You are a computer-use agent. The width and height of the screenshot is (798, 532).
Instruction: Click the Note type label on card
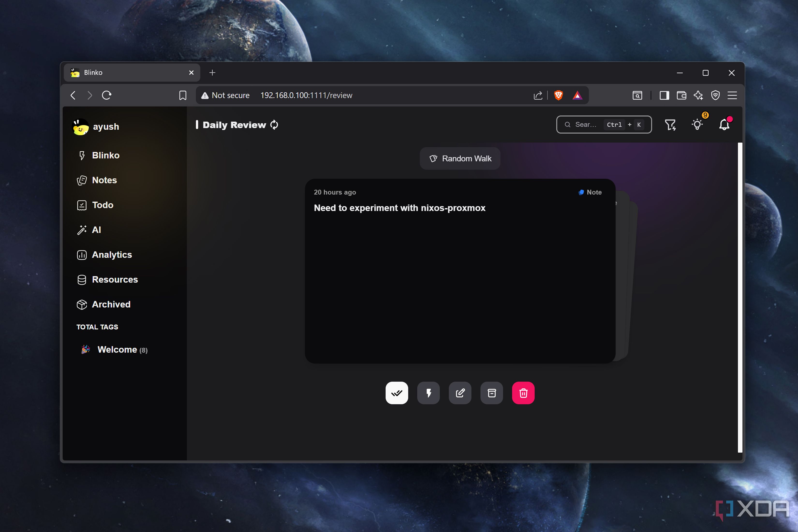(x=590, y=192)
